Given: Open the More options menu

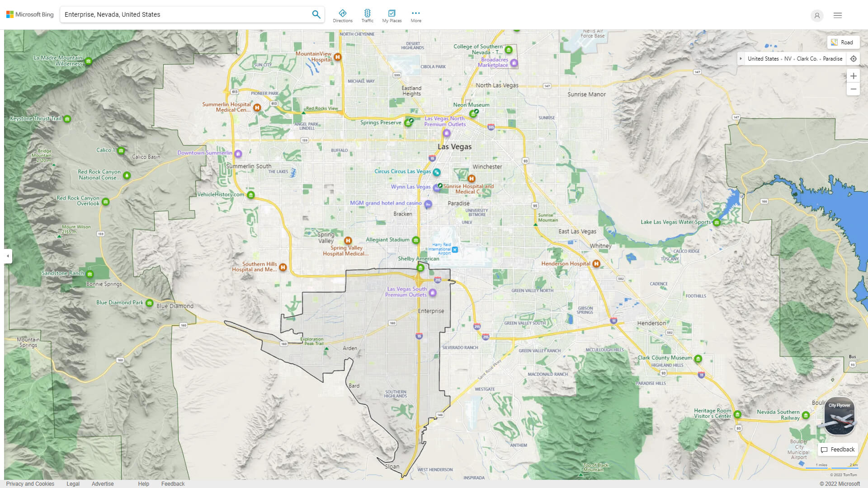Looking at the screenshot, I should point(415,15).
